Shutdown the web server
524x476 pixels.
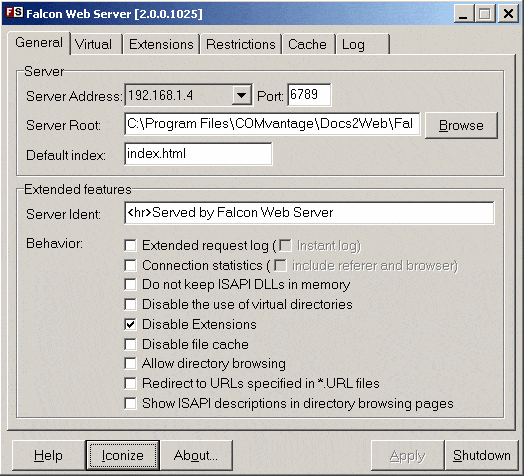tap(482, 455)
